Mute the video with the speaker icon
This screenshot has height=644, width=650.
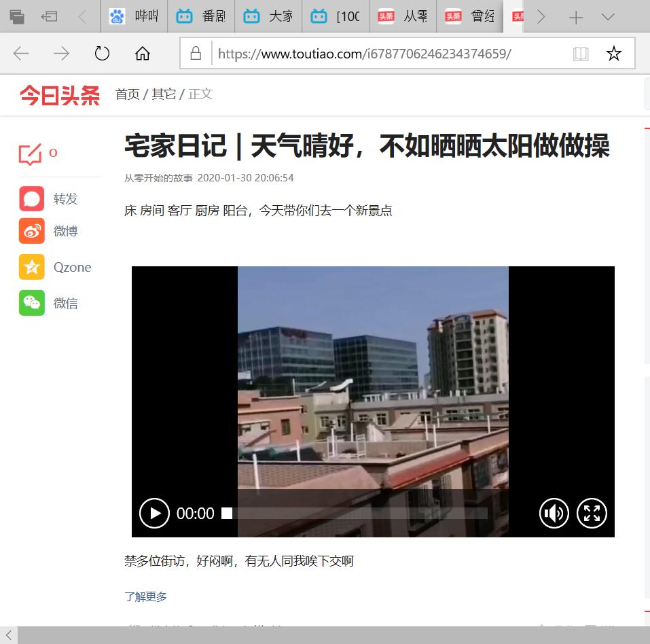554,513
